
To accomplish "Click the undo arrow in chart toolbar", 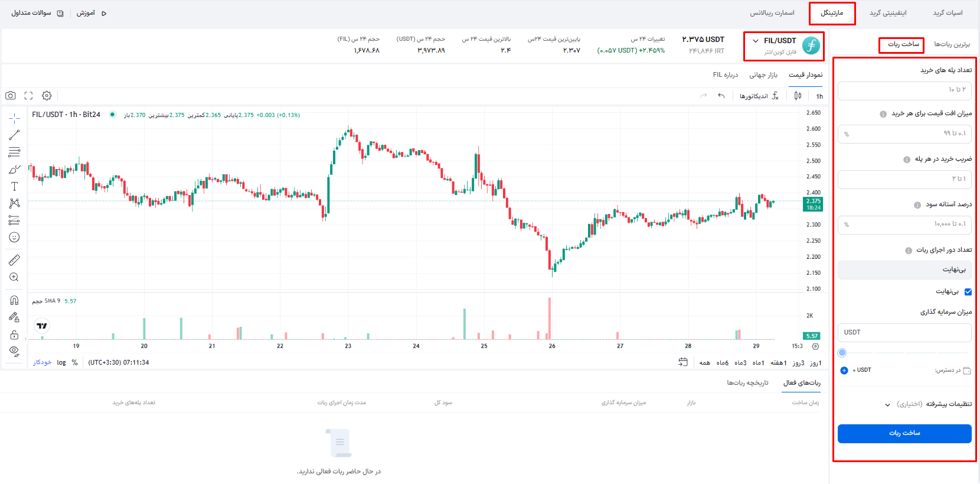I will 721,96.
